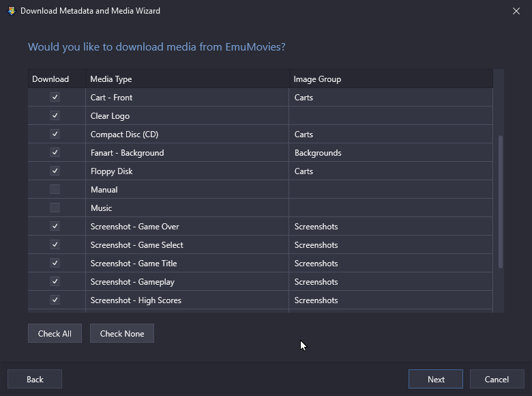The height and width of the screenshot is (396, 532).
Task: Uncheck the Cart - Front download checkbox
Action: click(55, 97)
